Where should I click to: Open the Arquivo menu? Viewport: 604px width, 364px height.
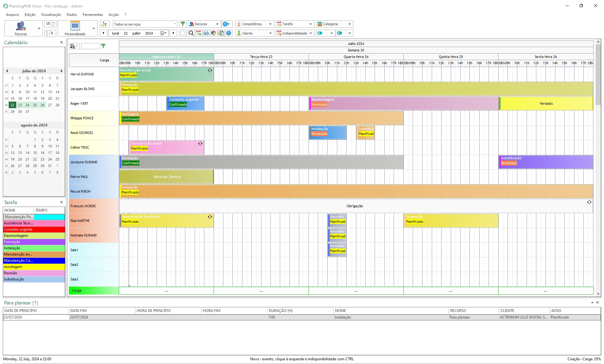pyautogui.click(x=12, y=15)
